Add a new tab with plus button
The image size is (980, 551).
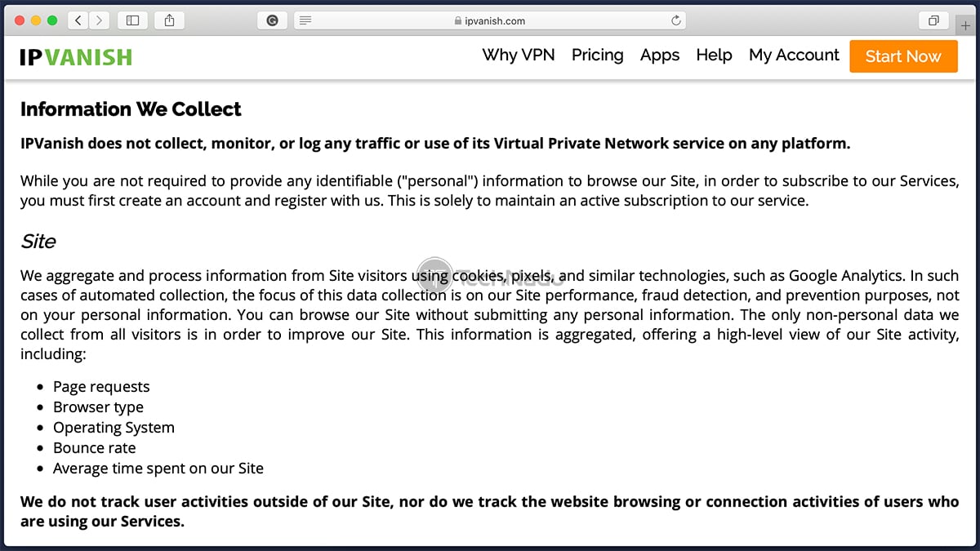(x=966, y=25)
